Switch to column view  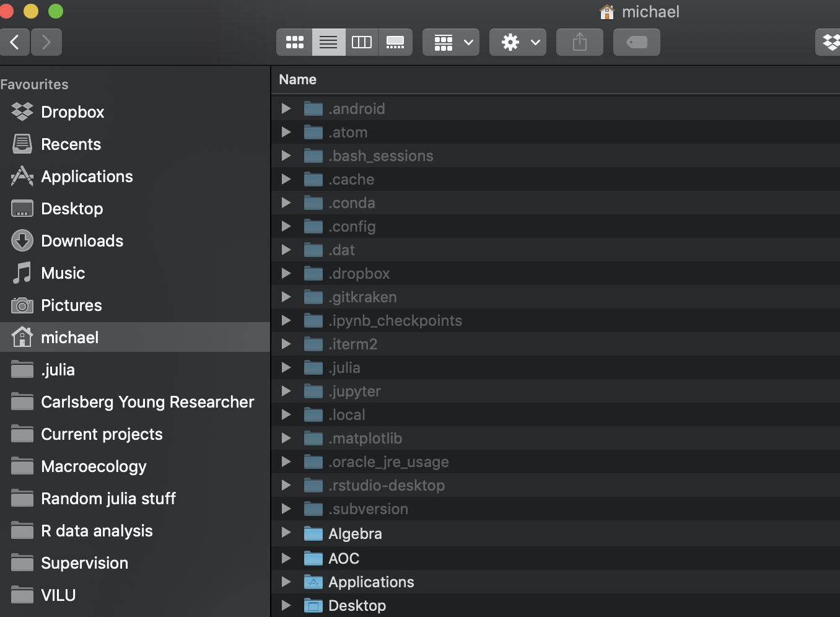[362, 42]
